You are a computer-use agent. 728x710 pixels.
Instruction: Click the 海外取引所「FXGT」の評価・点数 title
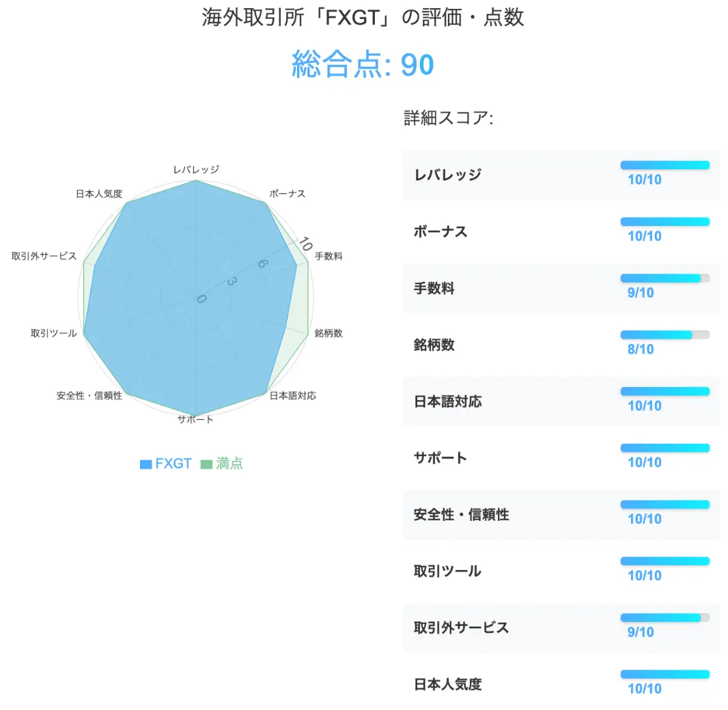pyautogui.click(x=363, y=18)
